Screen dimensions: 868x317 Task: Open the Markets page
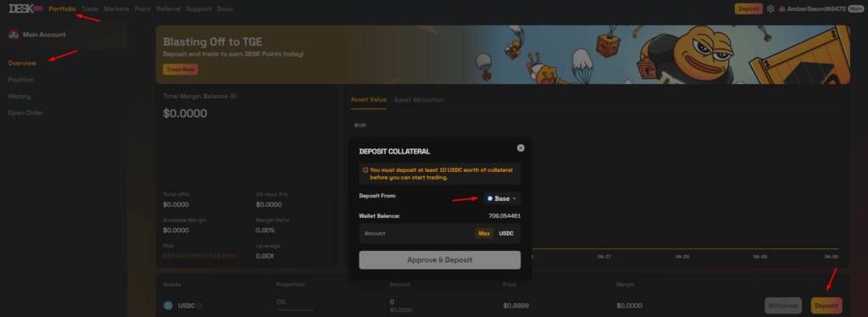116,8
